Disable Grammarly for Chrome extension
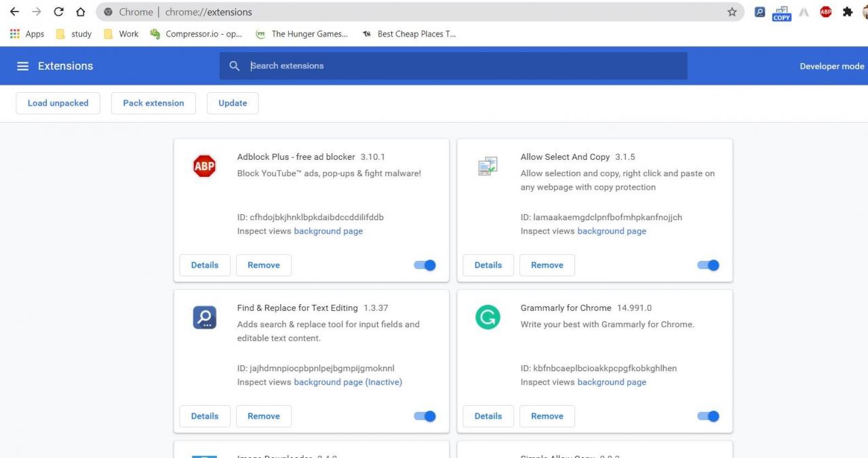Image resolution: width=868 pixels, height=458 pixels. coord(709,416)
